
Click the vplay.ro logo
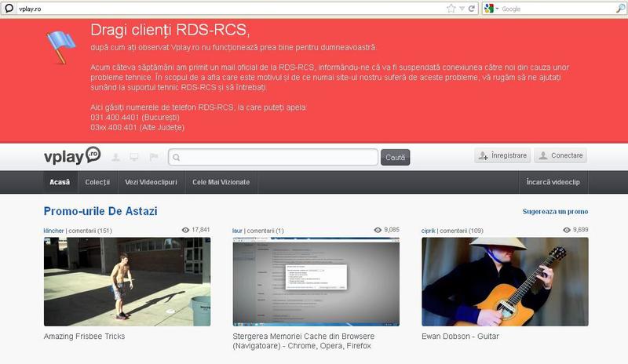pyautogui.click(x=71, y=156)
